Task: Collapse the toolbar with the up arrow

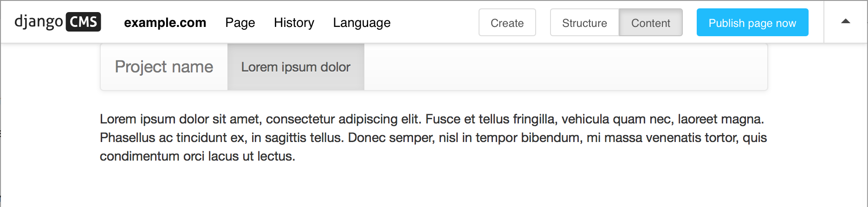Action: (x=845, y=22)
